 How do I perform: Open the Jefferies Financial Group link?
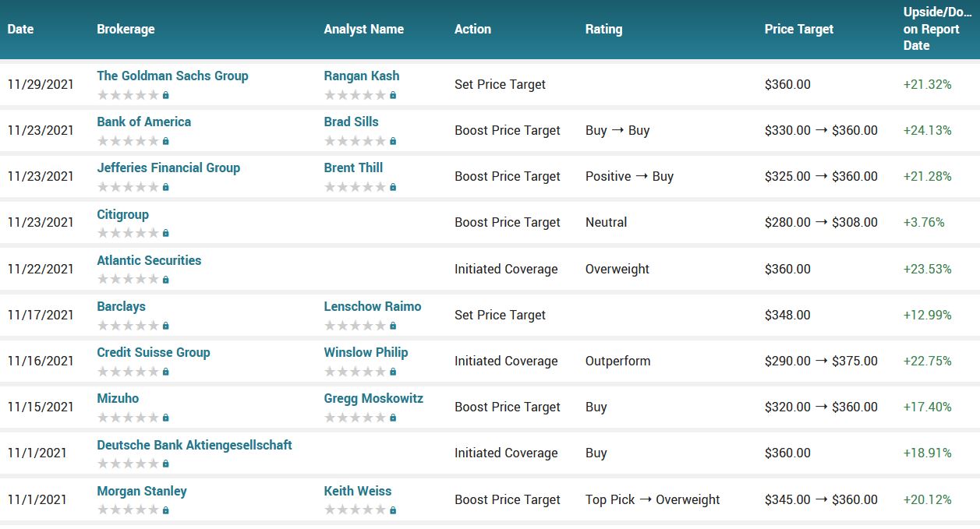point(168,168)
